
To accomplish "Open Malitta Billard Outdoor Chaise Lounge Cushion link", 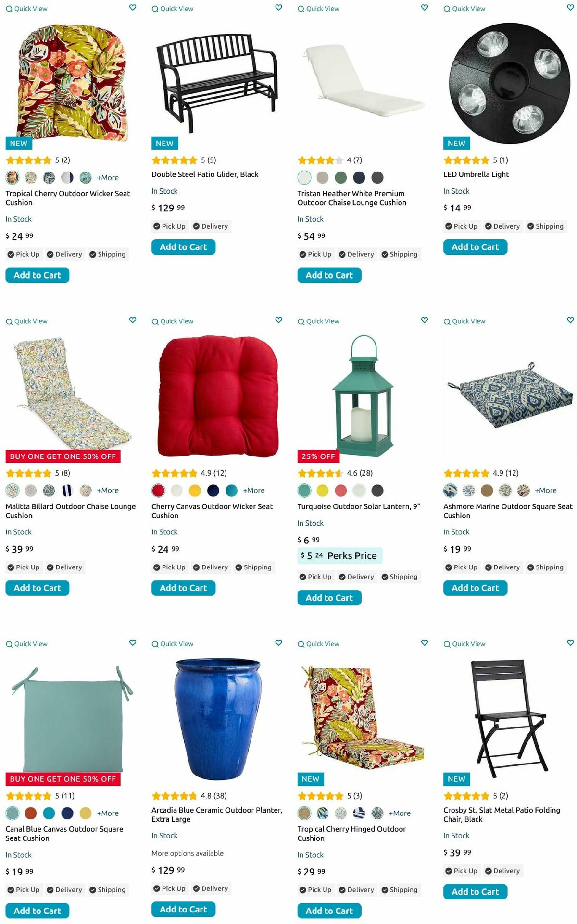I will point(71,511).
